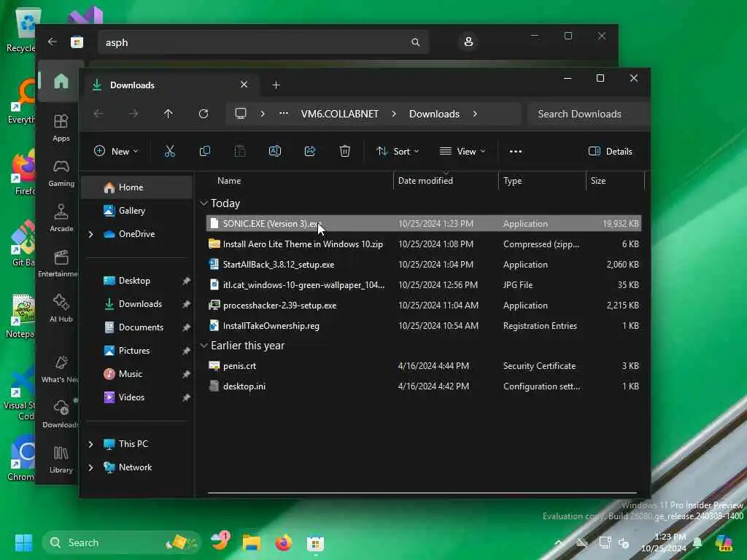Expand This PC in the navigation pane
The width and height of the screenshot is (747, 560).
click(x=90, y=444)
